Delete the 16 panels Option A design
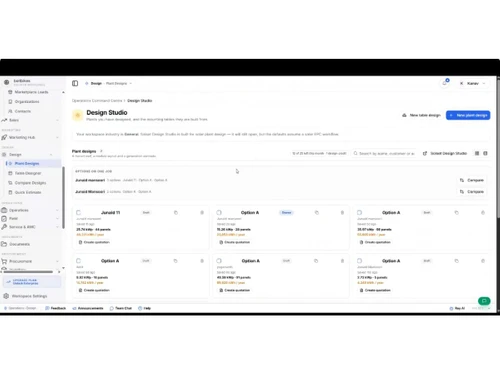The image size is (500, 375). [x=202, y=261]
